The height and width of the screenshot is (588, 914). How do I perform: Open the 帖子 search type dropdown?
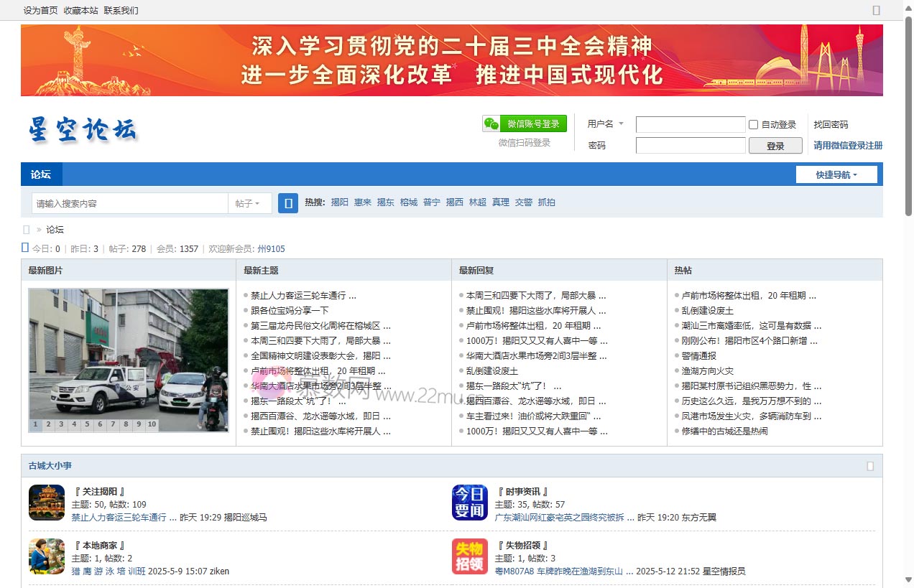tap(248, 203)
